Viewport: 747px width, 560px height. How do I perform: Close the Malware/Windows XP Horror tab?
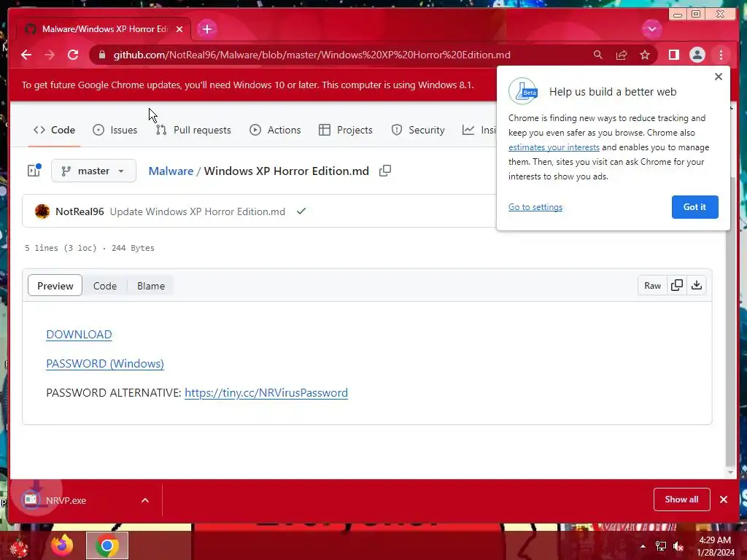coord(179,29)
